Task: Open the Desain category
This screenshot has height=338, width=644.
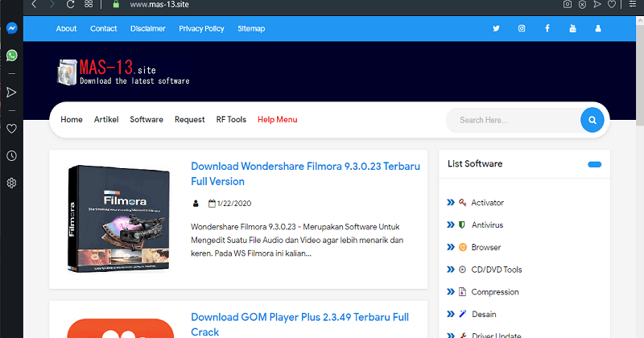Action: 484,314
